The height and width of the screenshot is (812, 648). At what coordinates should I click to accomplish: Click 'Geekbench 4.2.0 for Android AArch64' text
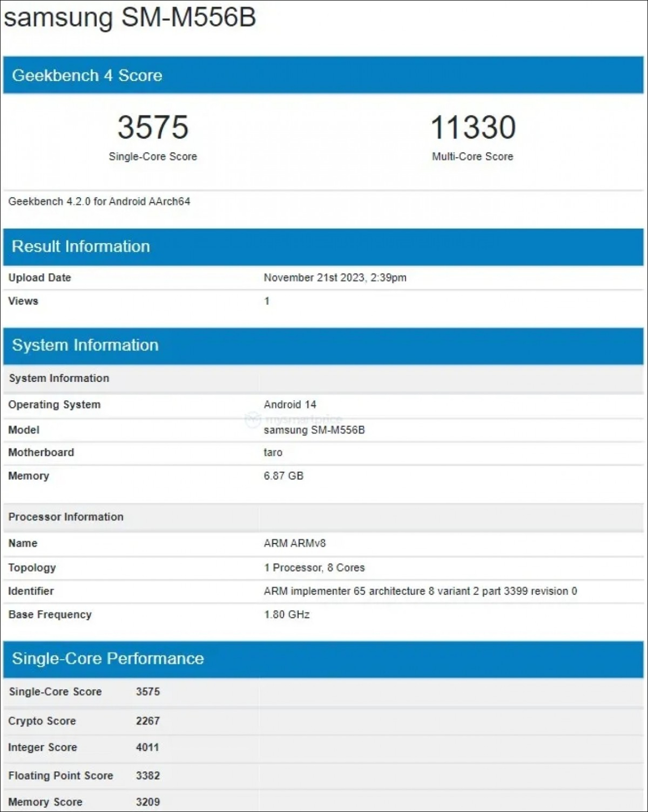(99, 202)
